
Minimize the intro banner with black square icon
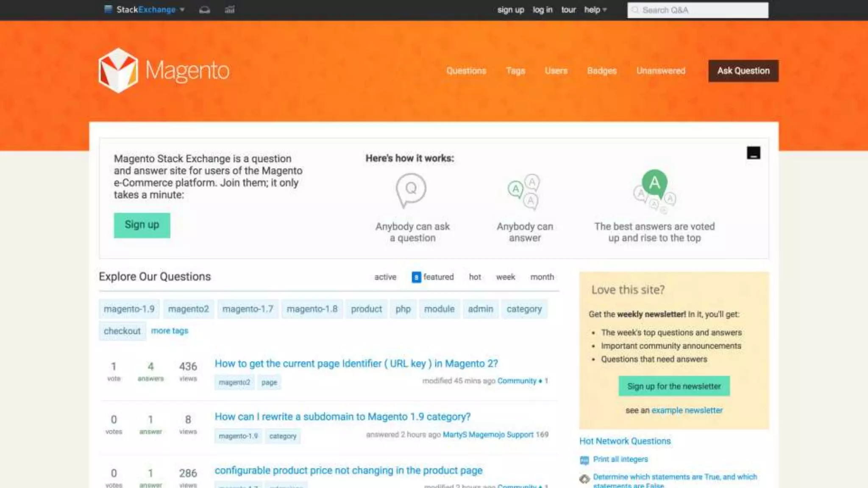pyautogui.click(x=753, y=153)
